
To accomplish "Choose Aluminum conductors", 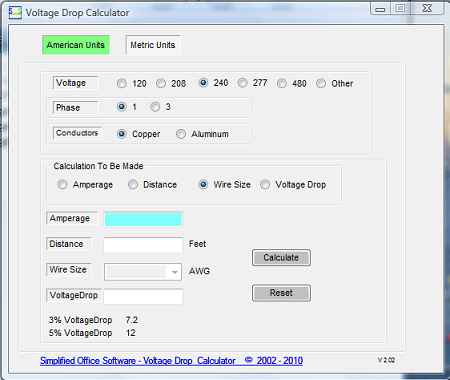I will (x=181, y=134).
